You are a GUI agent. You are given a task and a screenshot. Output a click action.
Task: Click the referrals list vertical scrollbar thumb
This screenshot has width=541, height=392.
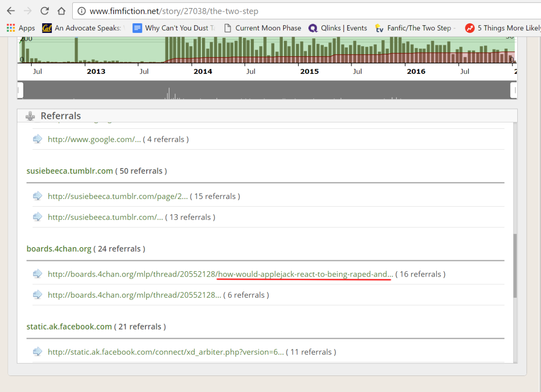515,266
